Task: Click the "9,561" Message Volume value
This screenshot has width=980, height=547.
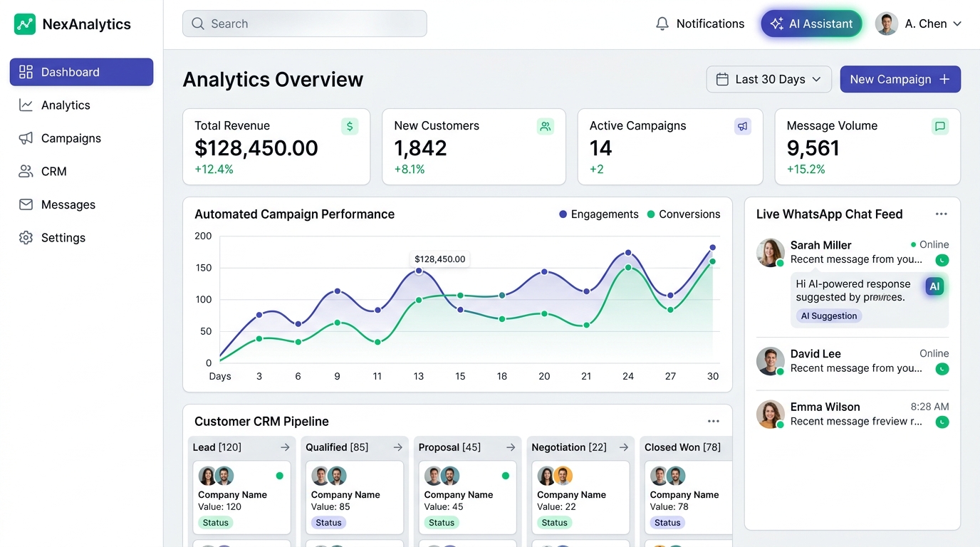Action: (813, 148)
